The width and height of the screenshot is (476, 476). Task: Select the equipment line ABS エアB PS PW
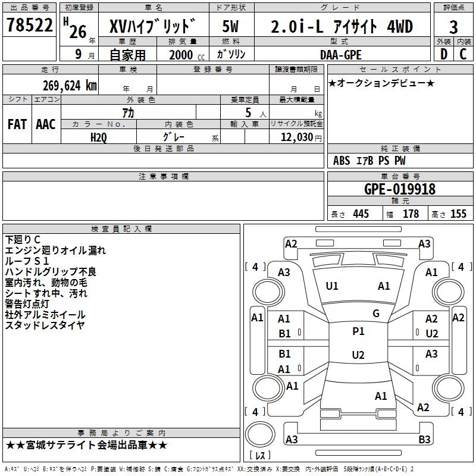369,161
